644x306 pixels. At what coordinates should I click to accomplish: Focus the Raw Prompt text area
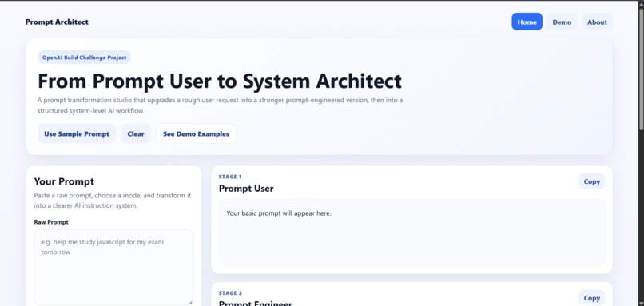point(113,268)
